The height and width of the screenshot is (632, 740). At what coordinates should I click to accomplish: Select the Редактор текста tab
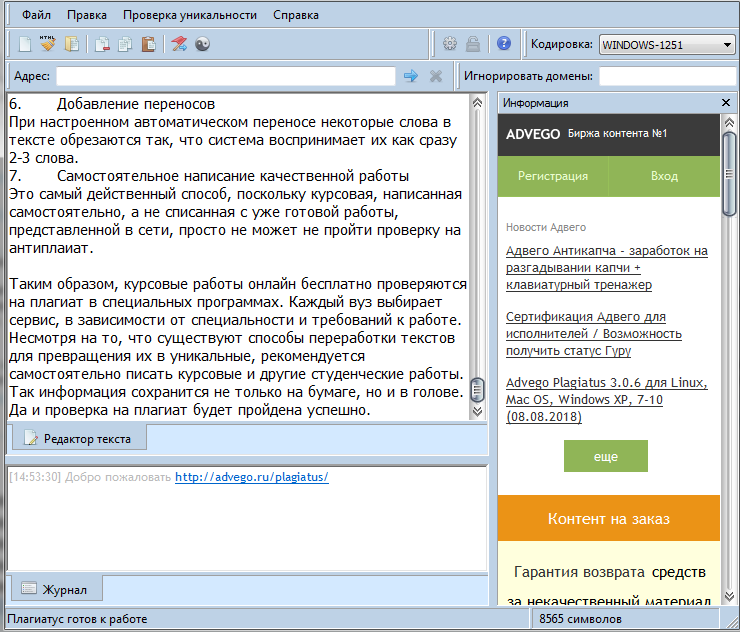click(85, 438)
